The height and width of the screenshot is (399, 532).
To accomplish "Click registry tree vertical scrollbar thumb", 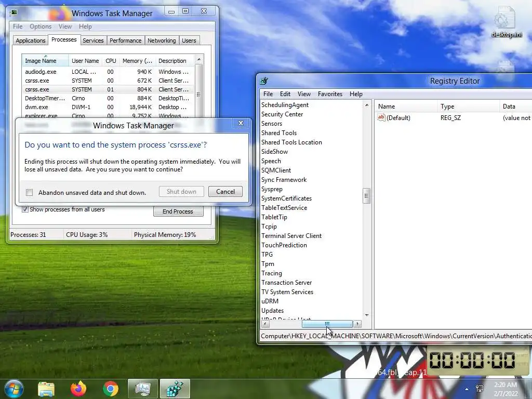I will pyautogui.click(x=366, y=196).
